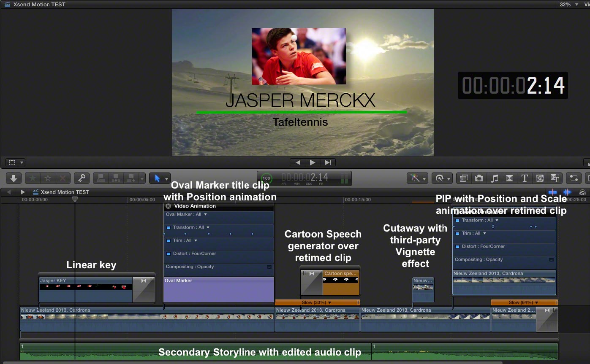Open the Select tool pop-up arrow

[x=167, y=179]
